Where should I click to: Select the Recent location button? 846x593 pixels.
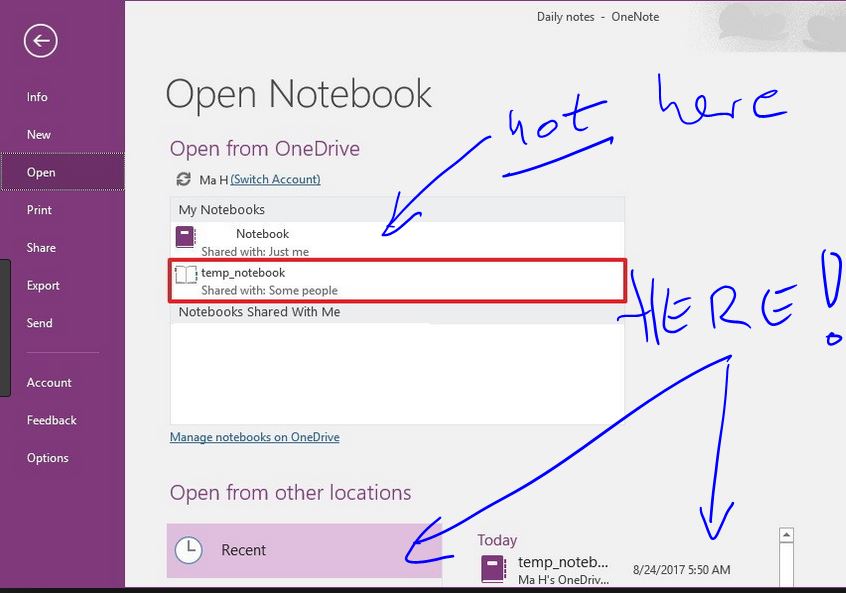click(x=304, y=550)
